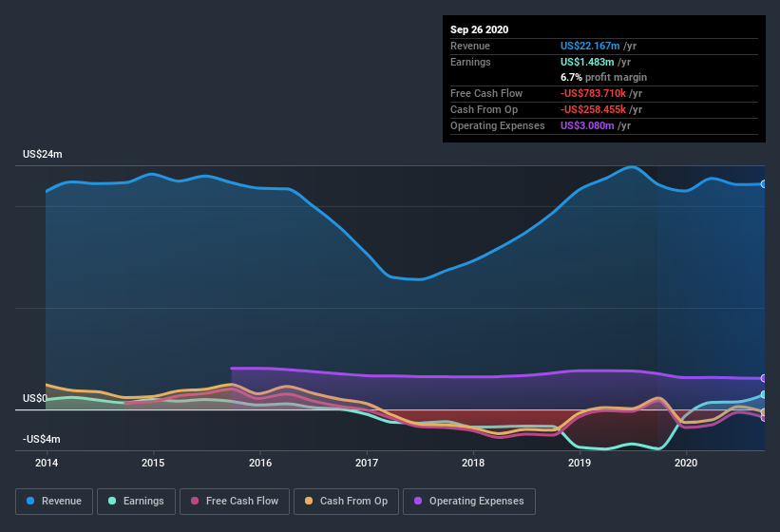This screenshot has height=532, width=780.
Task: Toggle the Revenue legend button
Action: 54,502
